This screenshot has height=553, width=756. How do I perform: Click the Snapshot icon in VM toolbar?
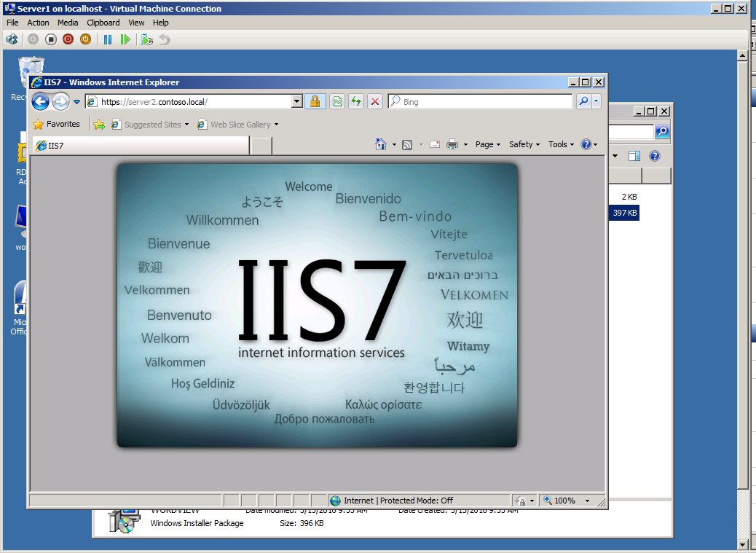147,39
